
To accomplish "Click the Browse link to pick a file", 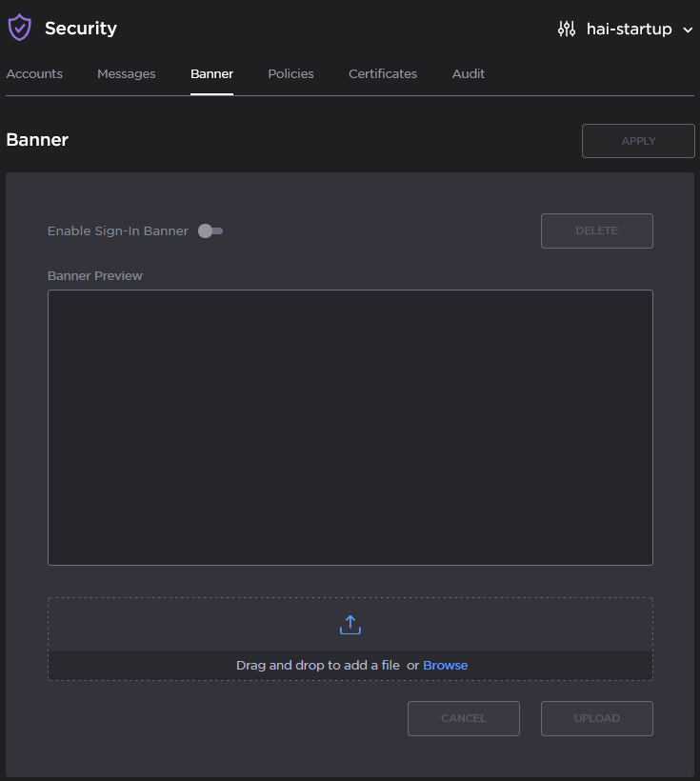I will [445, 665].
